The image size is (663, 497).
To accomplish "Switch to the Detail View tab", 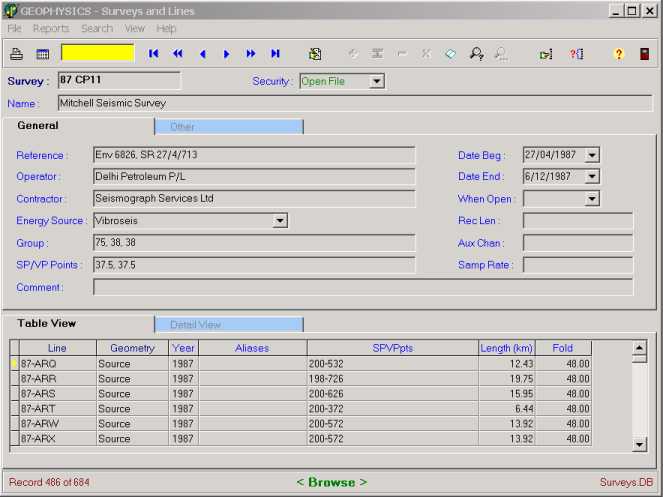I will click(229, 324).
